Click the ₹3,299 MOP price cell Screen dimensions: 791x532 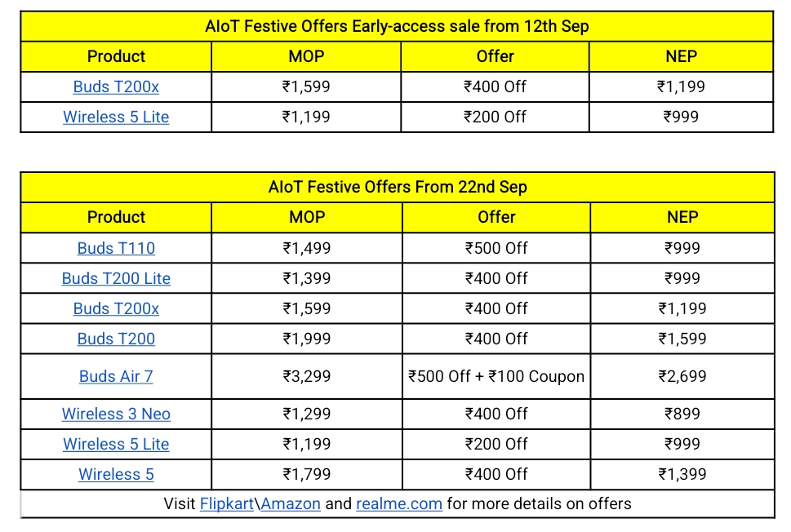[x=306, y=376]
